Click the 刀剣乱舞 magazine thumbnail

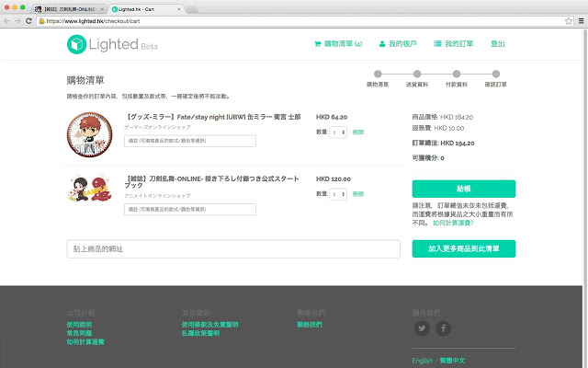click(90, 189)
